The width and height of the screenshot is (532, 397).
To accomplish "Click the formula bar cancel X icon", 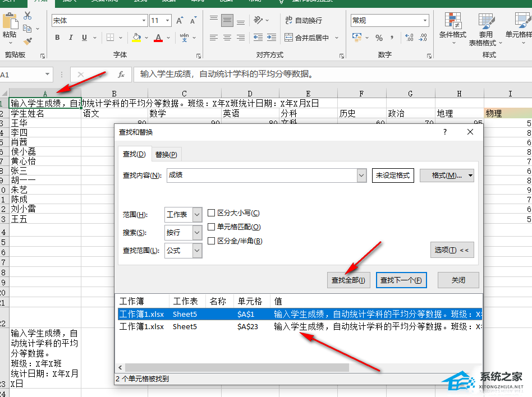I will point(80,75).
